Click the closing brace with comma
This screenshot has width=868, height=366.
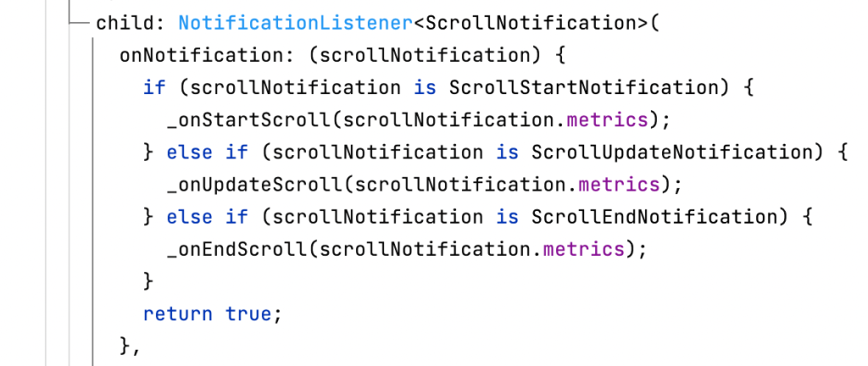[x=131, y=347]
